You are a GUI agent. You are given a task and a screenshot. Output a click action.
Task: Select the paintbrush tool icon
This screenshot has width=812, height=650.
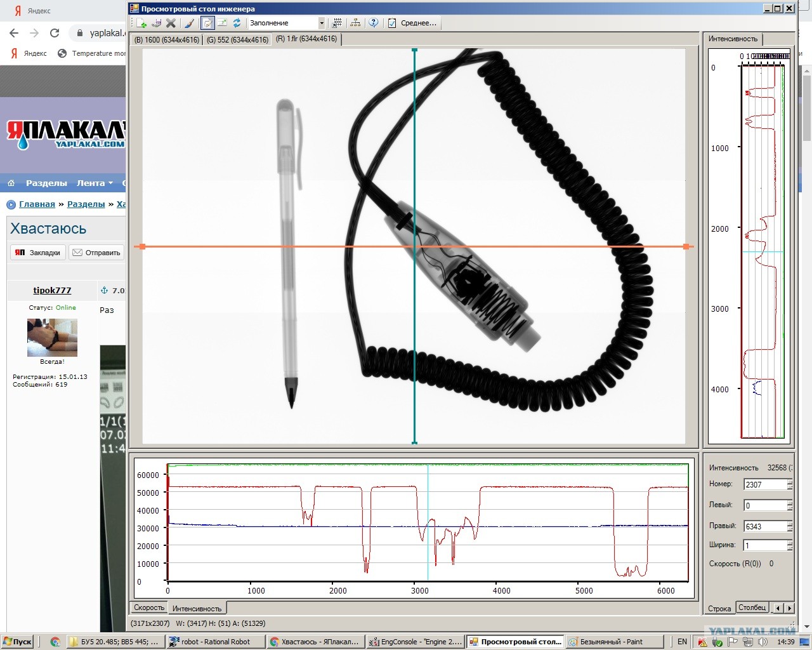point(190,23)
